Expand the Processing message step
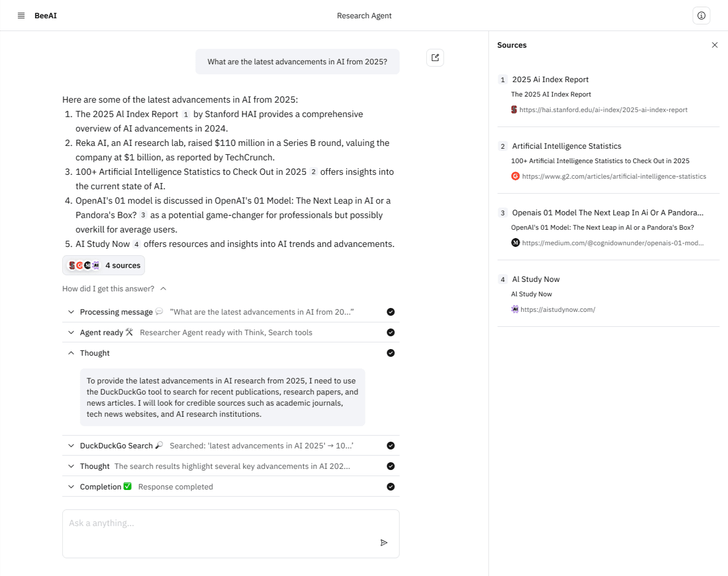Viewport: 728px width, 576px height. click(71, 312)
